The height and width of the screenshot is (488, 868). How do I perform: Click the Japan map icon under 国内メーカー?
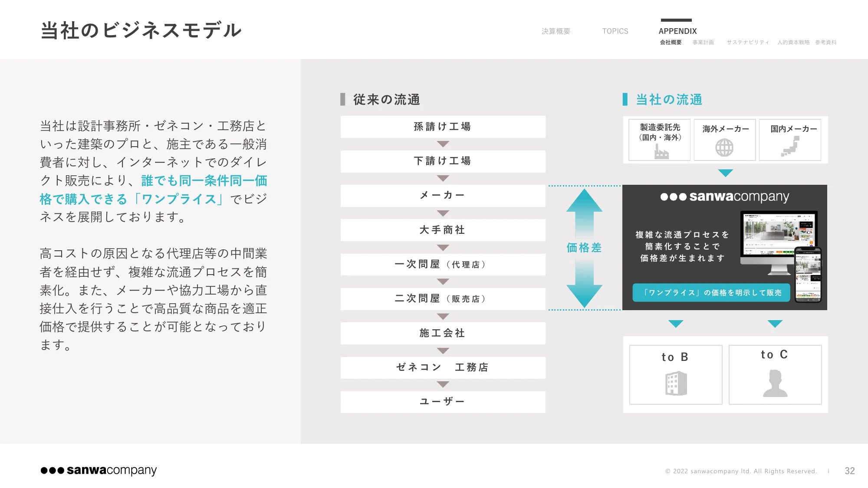pos(790,146)
